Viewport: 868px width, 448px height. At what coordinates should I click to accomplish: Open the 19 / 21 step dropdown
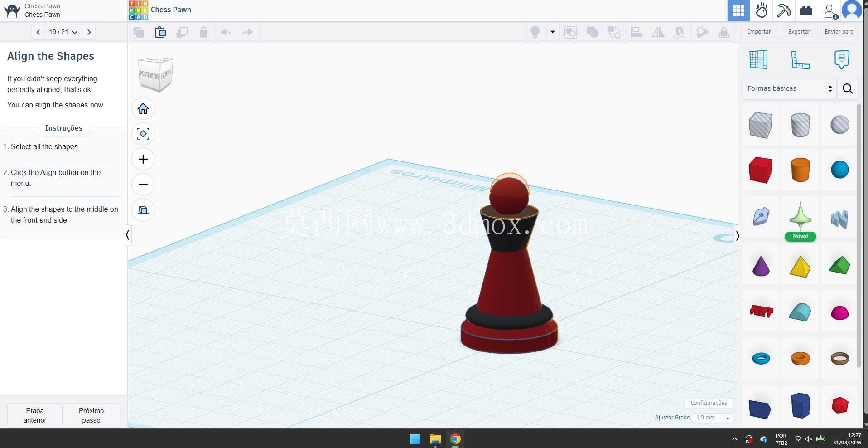coord(63,32)
